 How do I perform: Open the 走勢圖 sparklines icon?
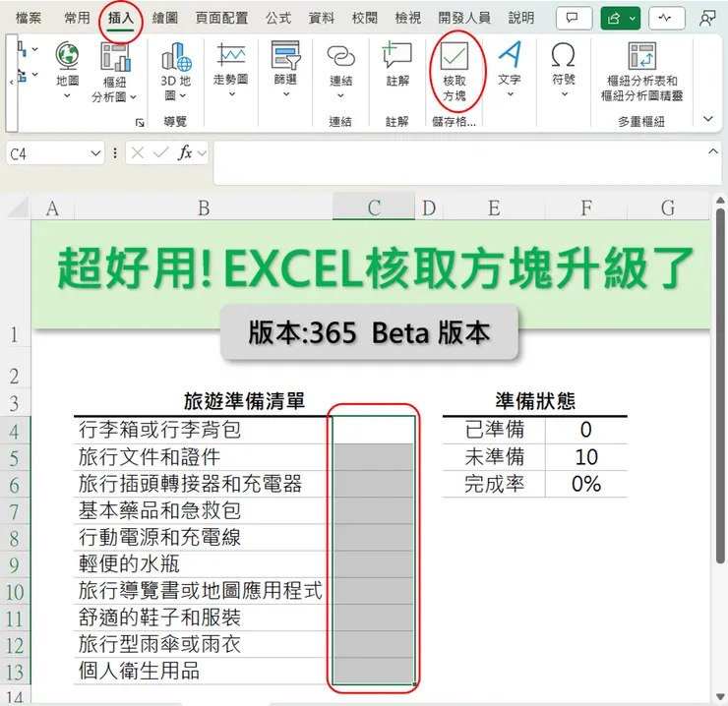pyautogui.click(x=231, y=56)
